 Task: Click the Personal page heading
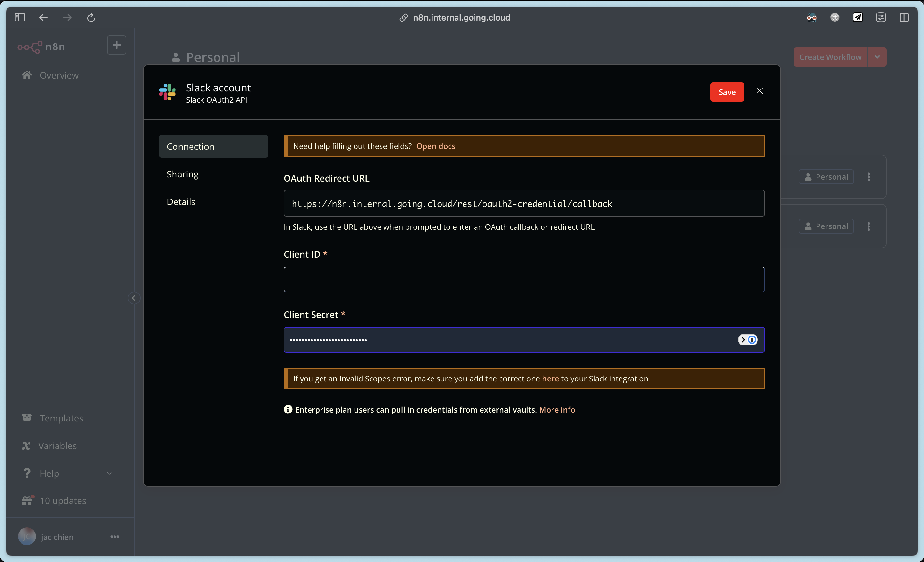(x=213, y=57)
